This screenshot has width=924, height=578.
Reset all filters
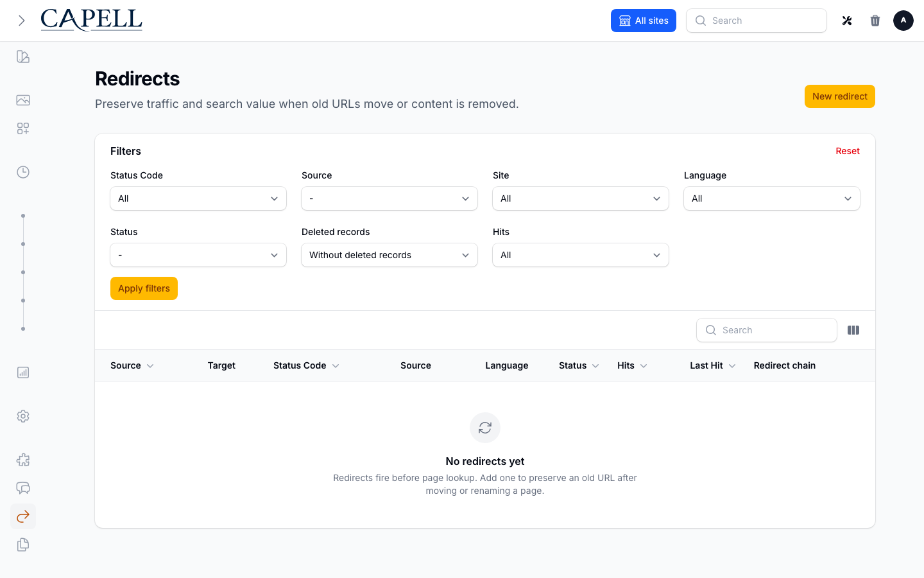(848, 151)
